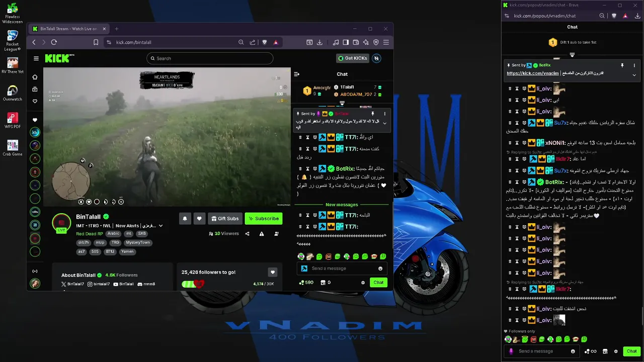Open the emoji picker in vnadim popout chat
This screenshot has width=644, height=362.
point(573,351)
